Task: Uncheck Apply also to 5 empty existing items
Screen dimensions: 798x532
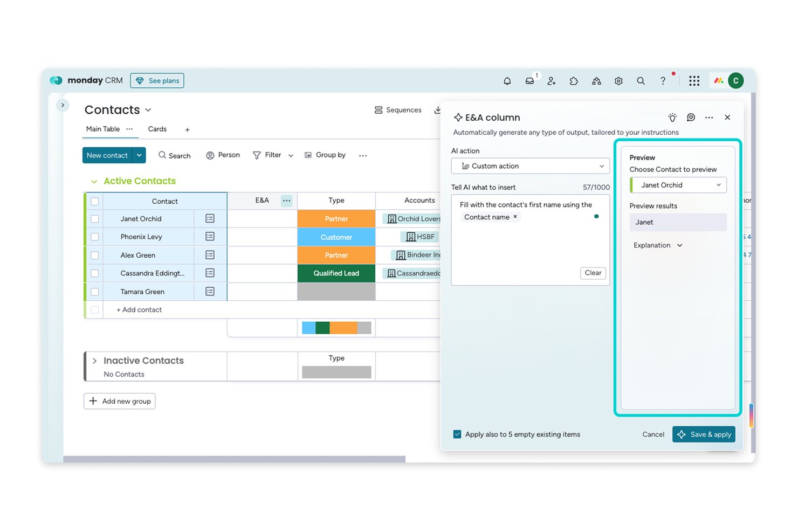Action: point(457,434)
